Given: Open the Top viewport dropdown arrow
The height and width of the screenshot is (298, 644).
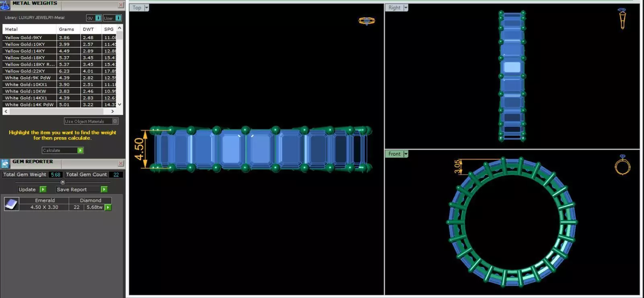Looking at the screenshot, I should tap(147, 8).
